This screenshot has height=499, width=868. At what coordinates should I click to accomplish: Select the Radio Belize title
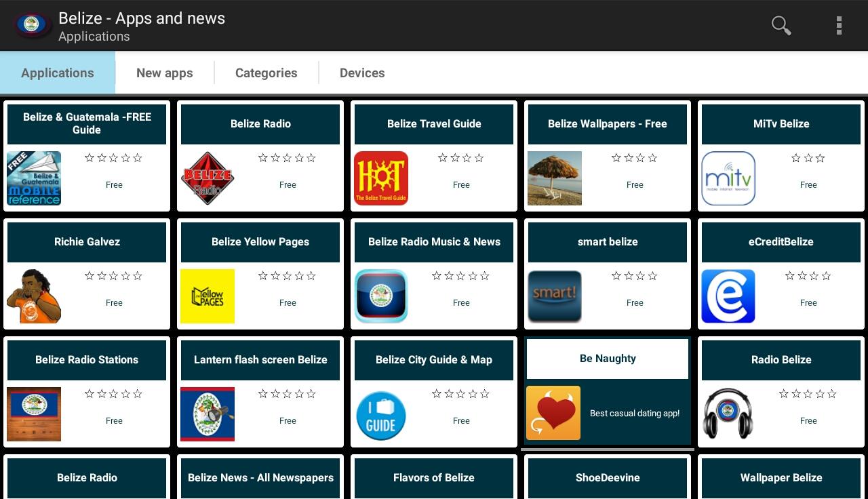tap(781, 359)
